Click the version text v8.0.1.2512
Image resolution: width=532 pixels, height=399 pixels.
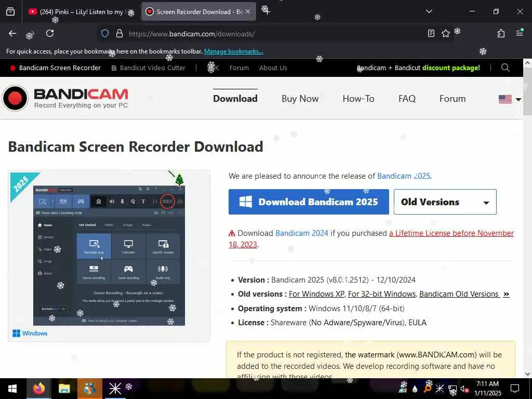[347, 280]
